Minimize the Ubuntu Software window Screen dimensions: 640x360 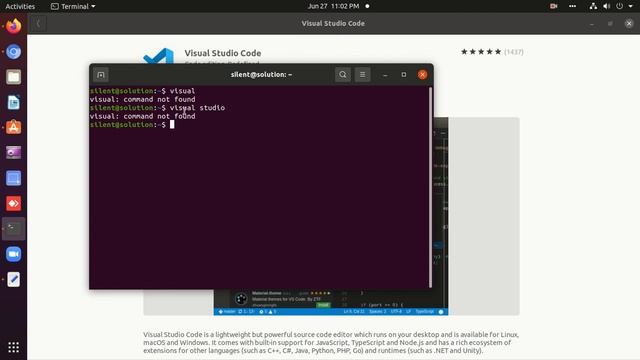pos(591,24)
